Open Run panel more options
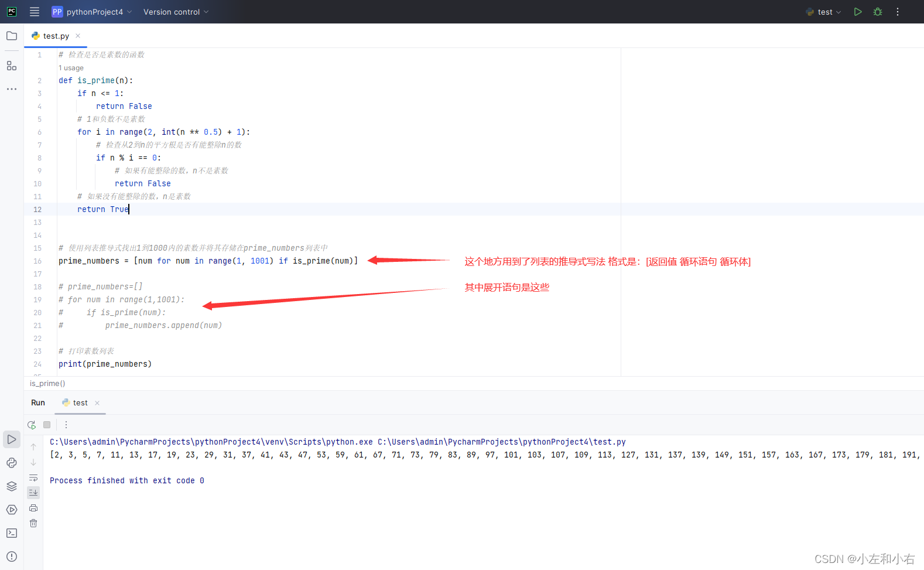This screenshot has width=924, height=570. tap(66, 425)
